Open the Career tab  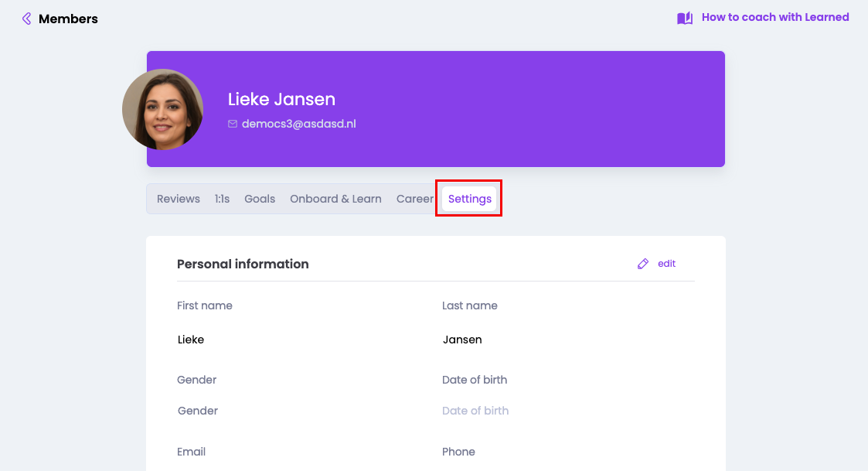click(414, 199)
